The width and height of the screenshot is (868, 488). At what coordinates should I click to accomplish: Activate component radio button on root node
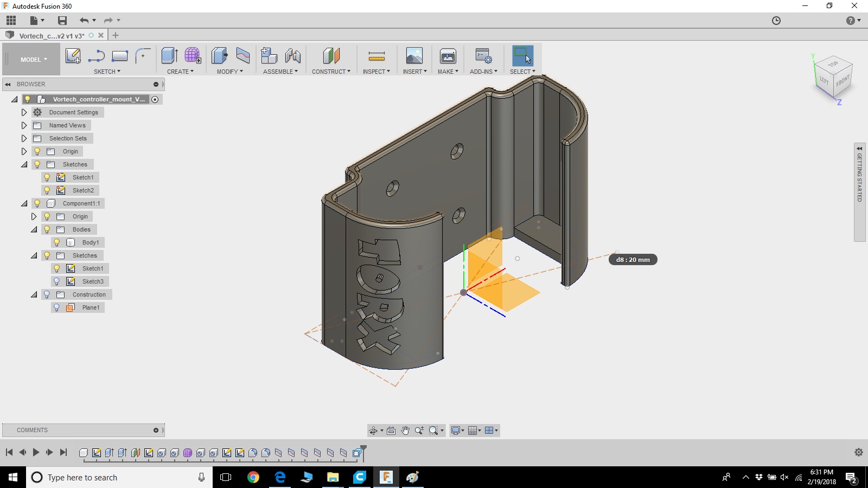(155, 99)
